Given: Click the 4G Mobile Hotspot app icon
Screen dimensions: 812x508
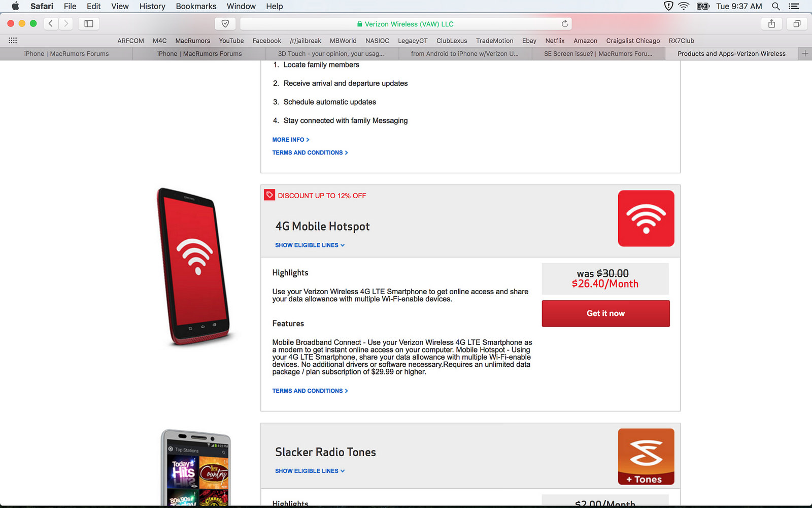Looking at the screenshot, I should (x=646, y=218).
